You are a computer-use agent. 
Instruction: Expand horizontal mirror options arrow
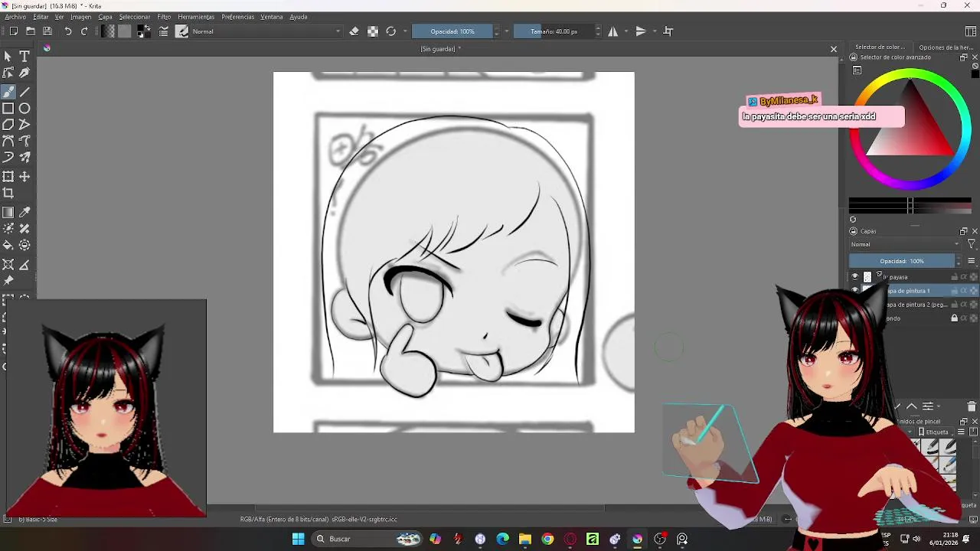(x=626, y=31)
